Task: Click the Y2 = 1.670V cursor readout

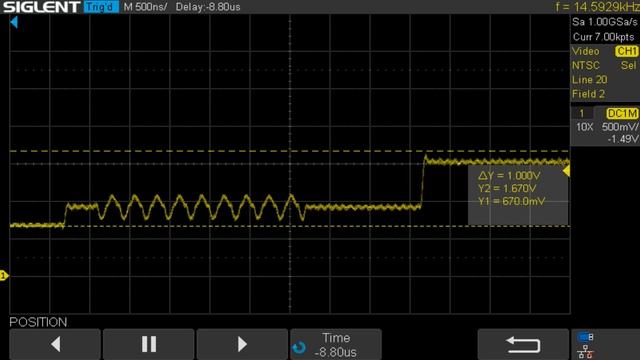Action: click(x=507, y=188)
